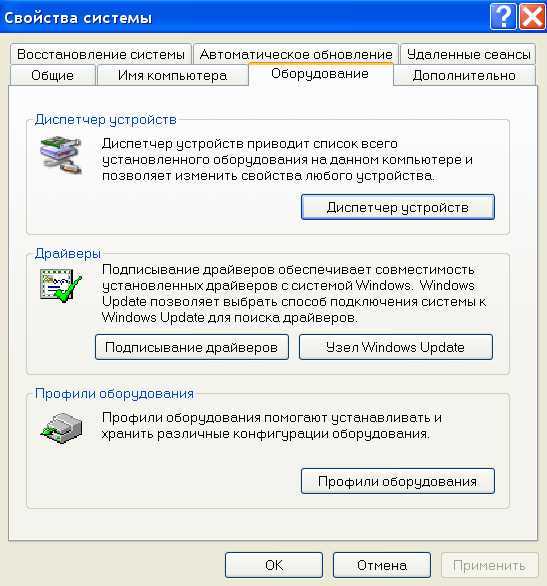Select the Оборудование tab
The width and height of the screenshot is (547, 586).
point(320,74)
